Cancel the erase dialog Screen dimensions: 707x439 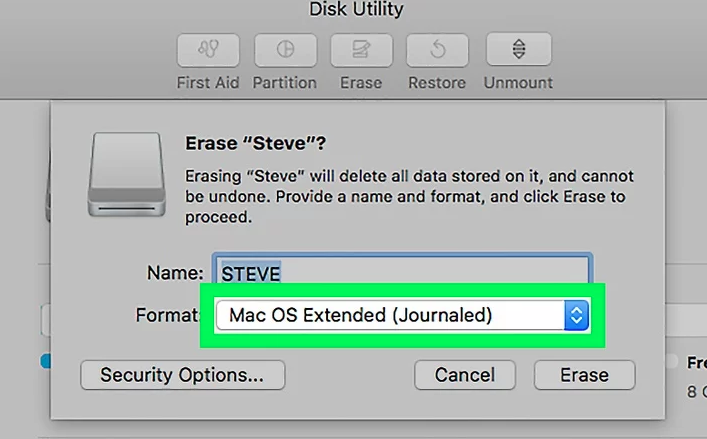465,375
